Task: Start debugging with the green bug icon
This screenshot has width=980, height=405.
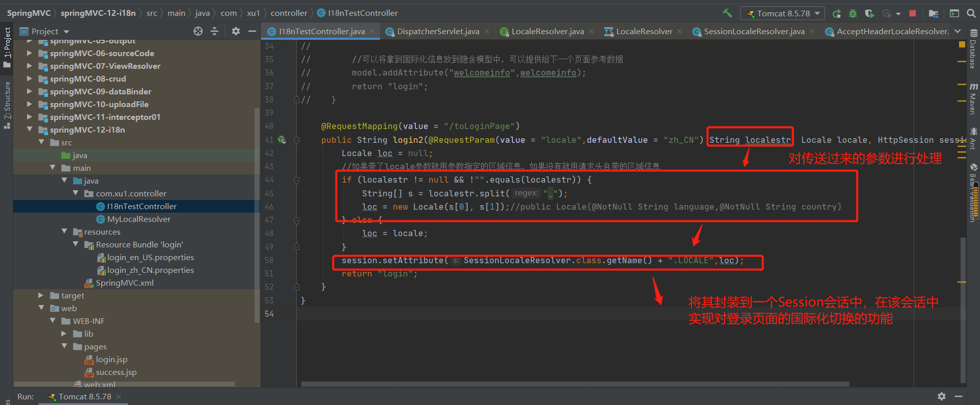Action: coord(853,13)
